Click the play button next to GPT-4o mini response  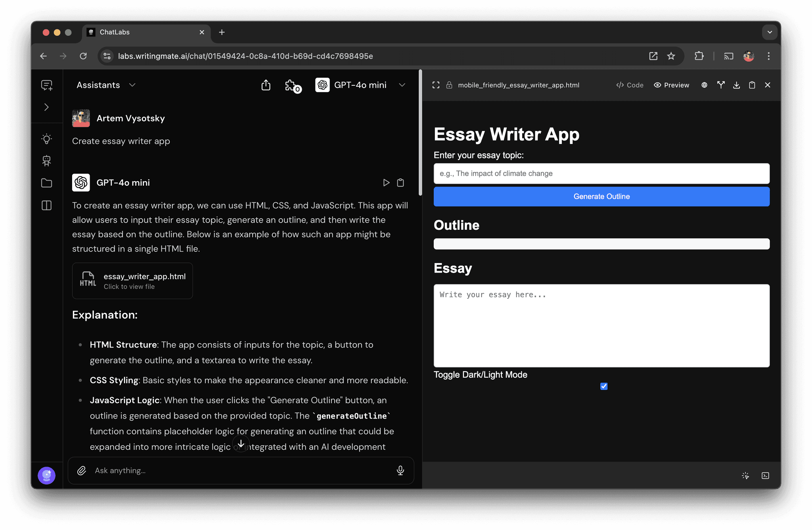[x=385, y=182]
